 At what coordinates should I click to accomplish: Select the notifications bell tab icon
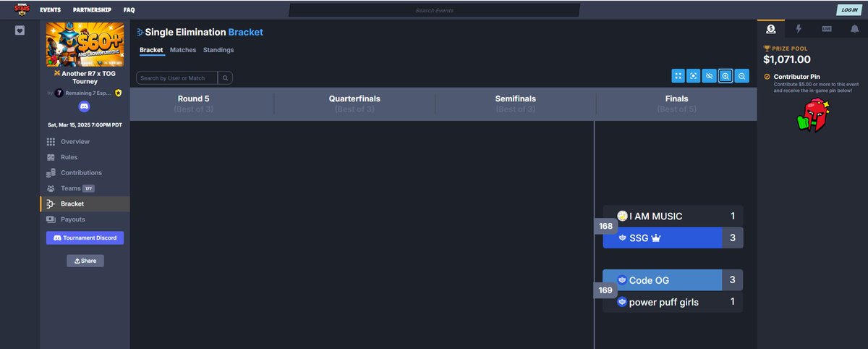pyautogui.click(x=854, y=29)
